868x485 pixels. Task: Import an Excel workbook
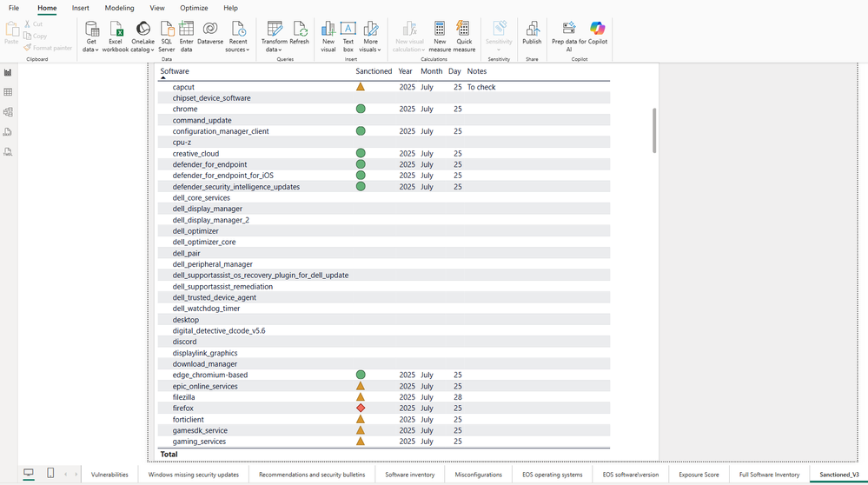[116, 37]
